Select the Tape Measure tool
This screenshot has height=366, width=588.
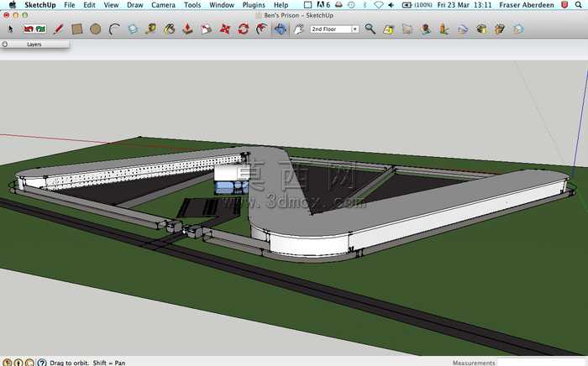coord(150,29)
